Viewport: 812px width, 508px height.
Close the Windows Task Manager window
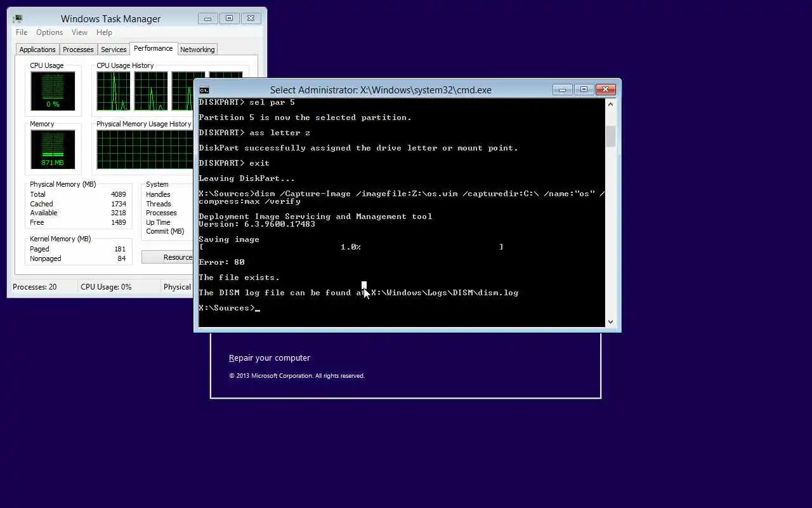pyautogui.click(x=251, y=18)
